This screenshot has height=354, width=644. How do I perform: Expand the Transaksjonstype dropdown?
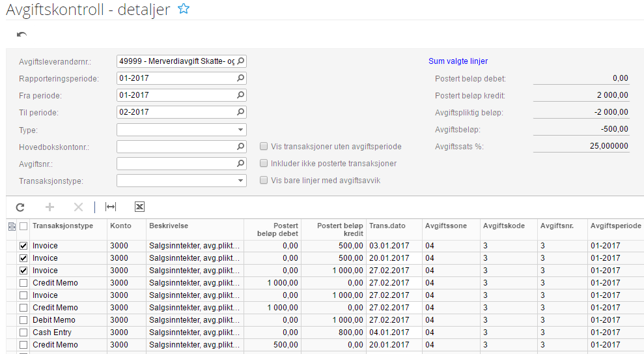click(241, 181)
